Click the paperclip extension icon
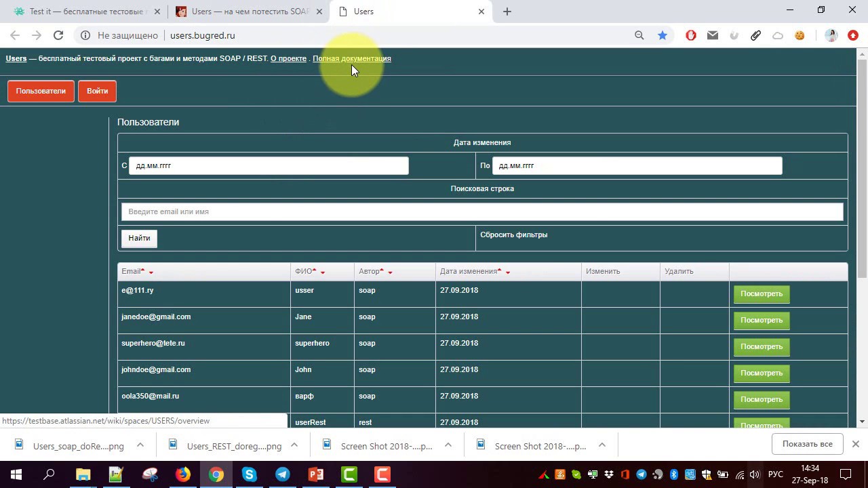868x488 pixels. 756,35
